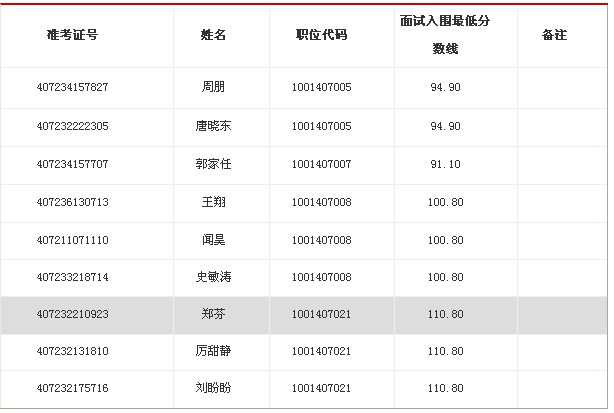
Task: Select the name 唐晓东
Action: [214, 126]
